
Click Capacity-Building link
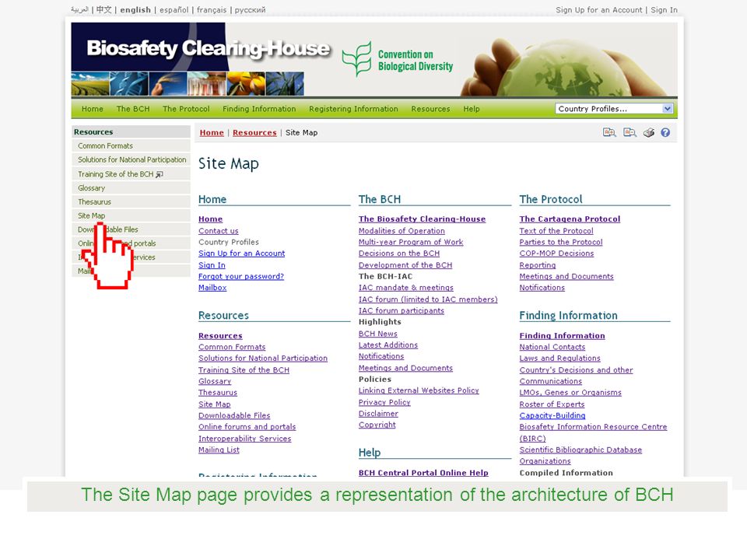[x=552, y=415]
